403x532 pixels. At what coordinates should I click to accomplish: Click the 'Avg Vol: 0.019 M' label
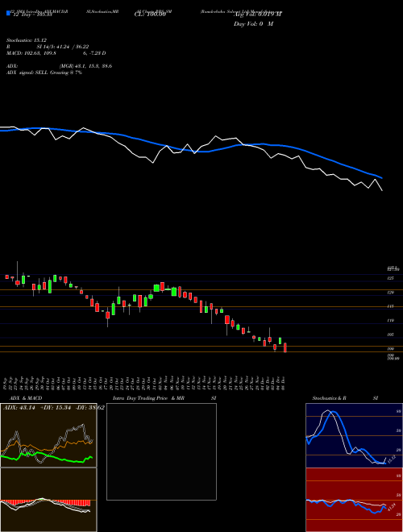click(257, 15)
